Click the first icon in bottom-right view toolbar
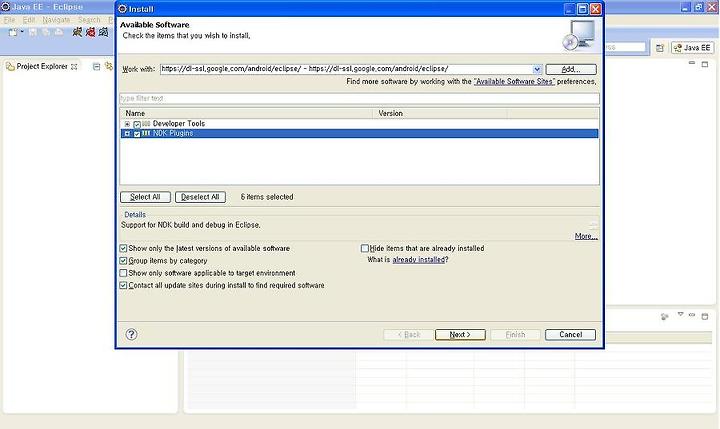Screen dimensions: 720x429 (x=664, y=316)
